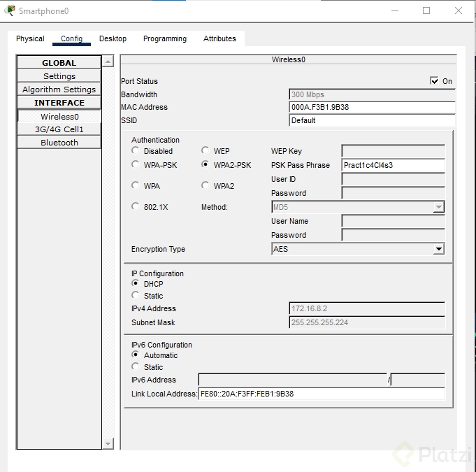Click the Link Local Address field
Viewport: 476px width, 472px height.
click(322, 394)
